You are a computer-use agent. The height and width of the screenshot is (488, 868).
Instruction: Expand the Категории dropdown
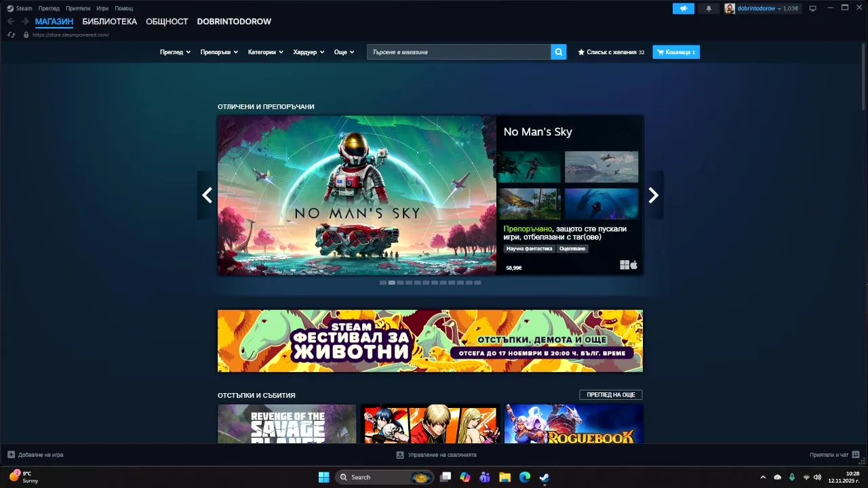pyautogui.click(x=265, y=52)
